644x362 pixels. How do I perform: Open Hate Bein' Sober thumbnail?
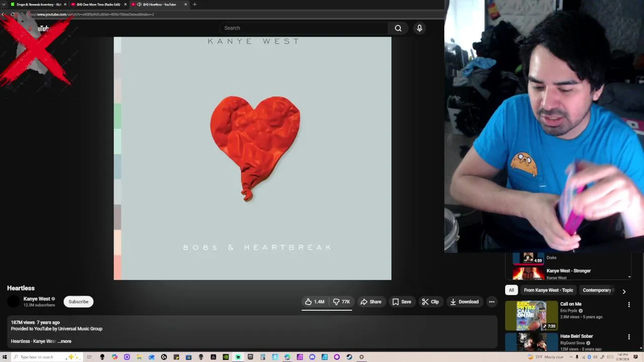(x=531, y=342)
